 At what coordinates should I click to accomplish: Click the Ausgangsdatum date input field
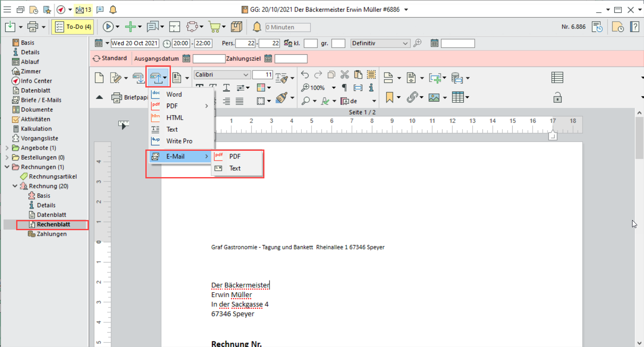[x=209, y=59]
